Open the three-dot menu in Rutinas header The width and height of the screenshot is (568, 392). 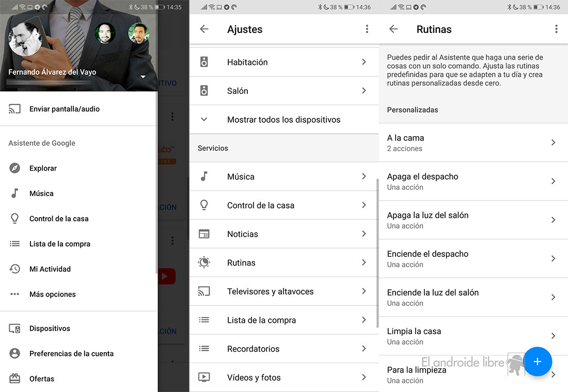point(556,29)
